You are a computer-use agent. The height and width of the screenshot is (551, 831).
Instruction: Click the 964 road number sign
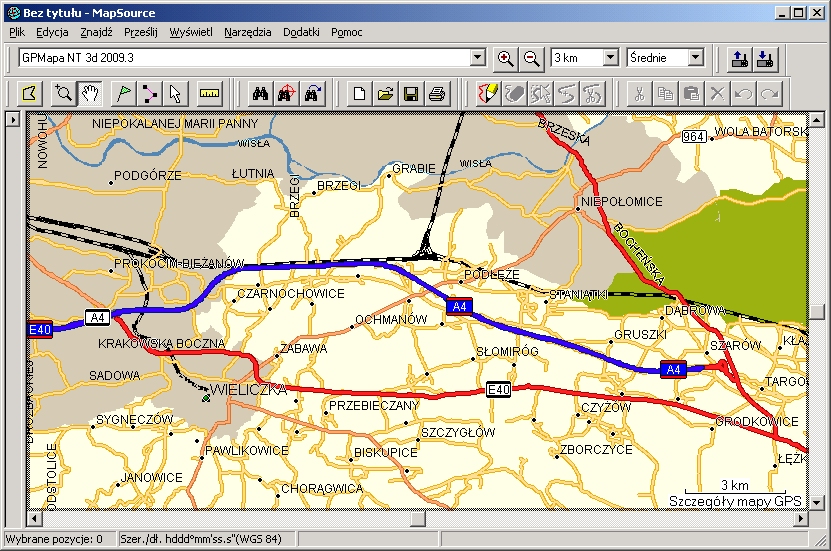(x=694, y=137)
